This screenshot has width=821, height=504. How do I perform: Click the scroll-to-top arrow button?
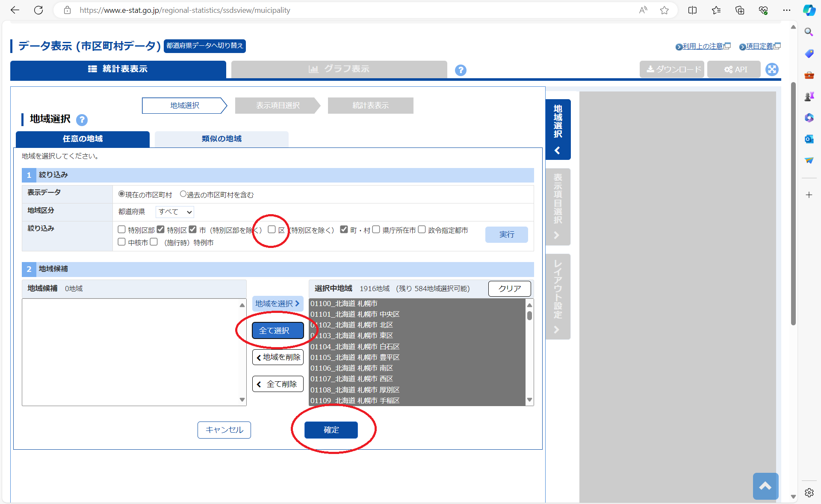(765, 486)
